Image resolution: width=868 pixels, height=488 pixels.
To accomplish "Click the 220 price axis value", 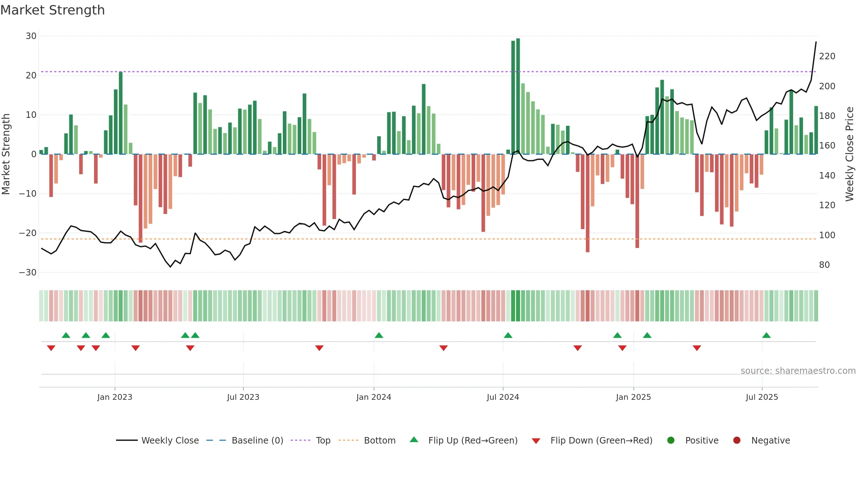I will click(827, 56).
